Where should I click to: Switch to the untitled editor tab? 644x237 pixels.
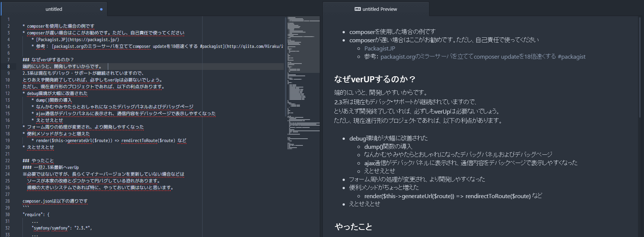(54, 9)
